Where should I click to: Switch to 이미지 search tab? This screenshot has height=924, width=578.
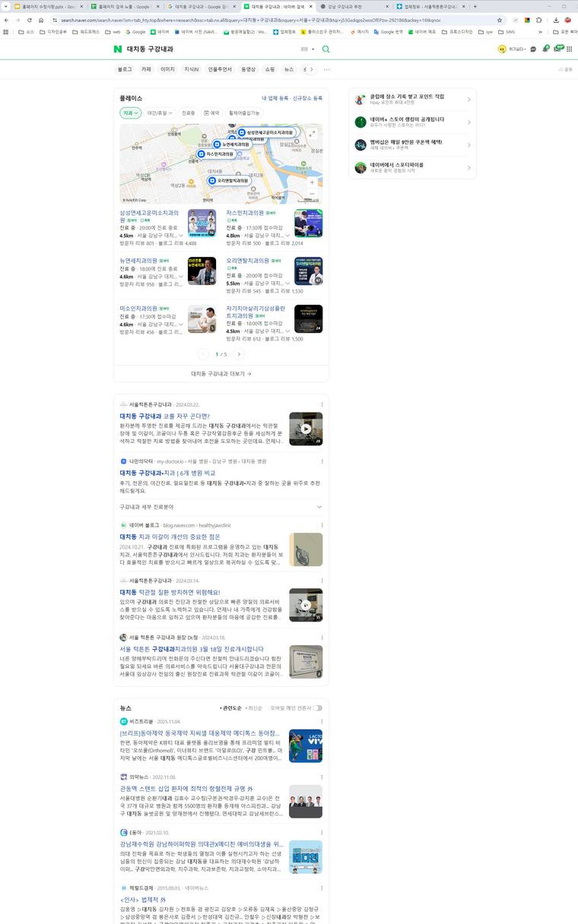point(167,69)
